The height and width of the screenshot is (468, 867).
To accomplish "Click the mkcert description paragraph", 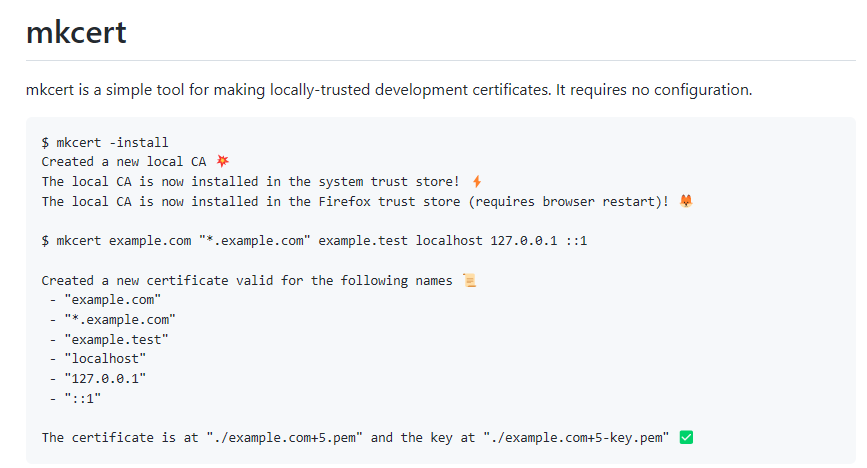I will pyautogui.click(x=388, y=90).
